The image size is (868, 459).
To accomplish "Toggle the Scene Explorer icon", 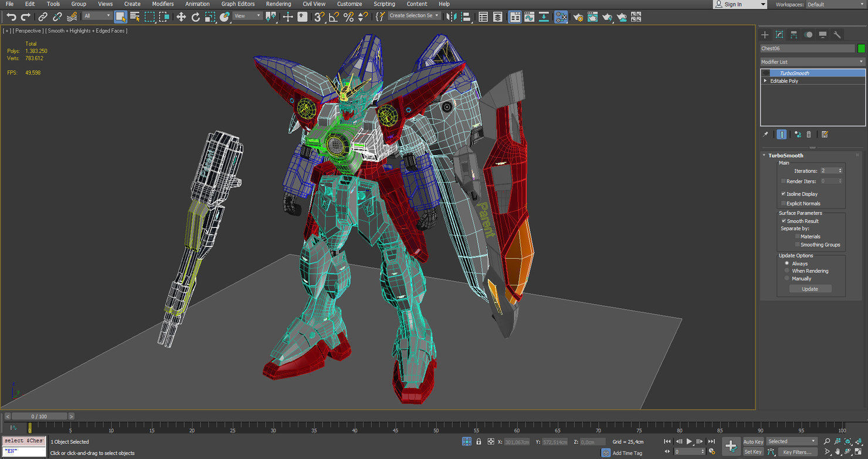I will tap(483, 17).
